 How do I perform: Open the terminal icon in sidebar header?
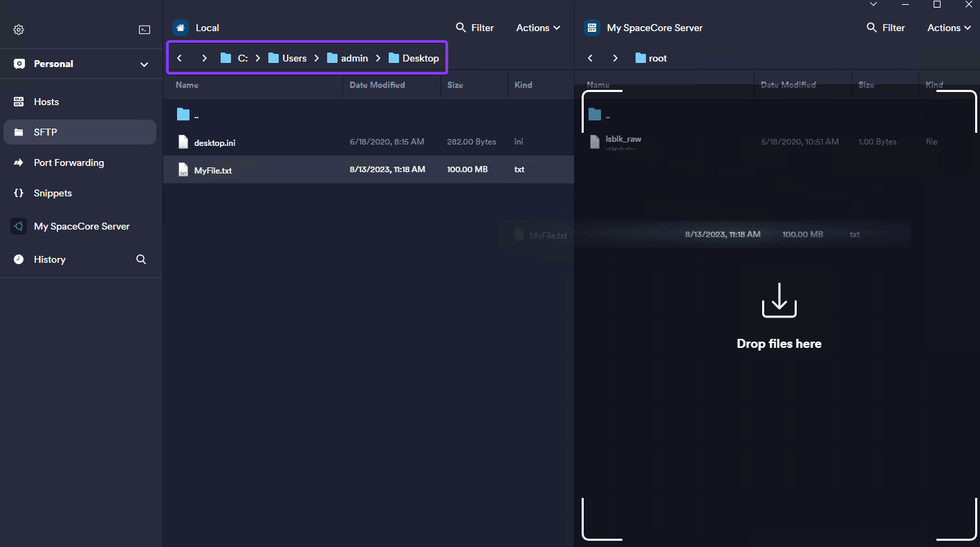[x=145, y=30]
